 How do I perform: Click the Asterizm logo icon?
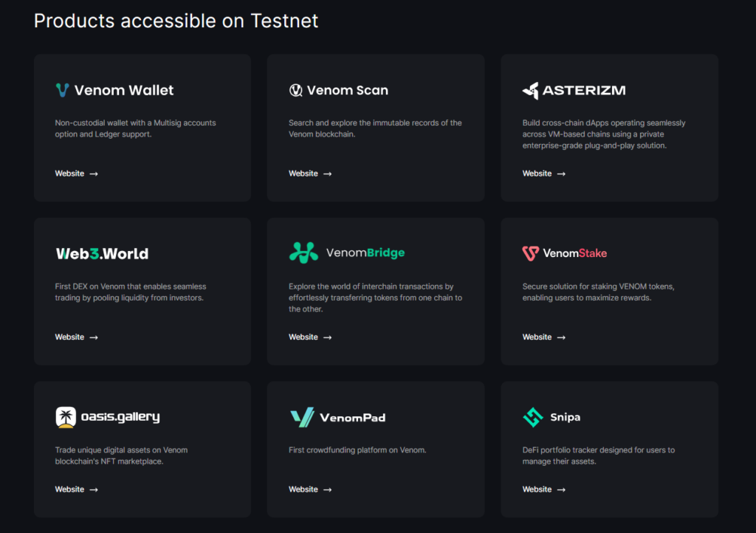click(x=530, y=90)
